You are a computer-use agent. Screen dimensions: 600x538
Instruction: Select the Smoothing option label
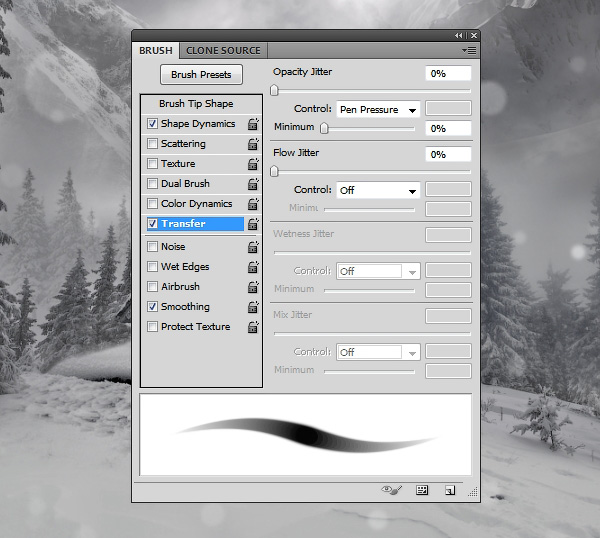pyautogui.click(x=185, y=306)
